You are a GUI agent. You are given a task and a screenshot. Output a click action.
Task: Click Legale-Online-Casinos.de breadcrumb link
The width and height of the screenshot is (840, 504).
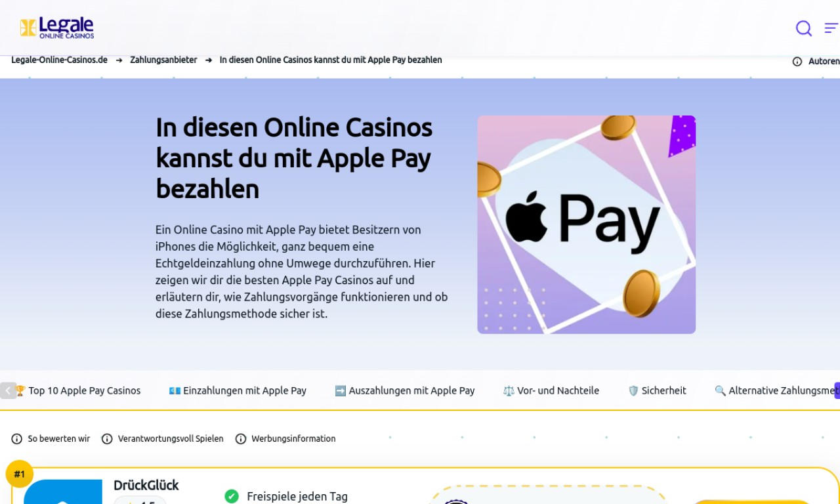point(59,60)
